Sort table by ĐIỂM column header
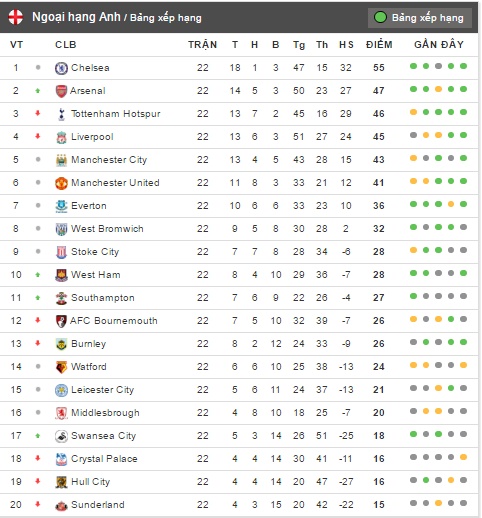The image size is (482, 518). point(379,45)
